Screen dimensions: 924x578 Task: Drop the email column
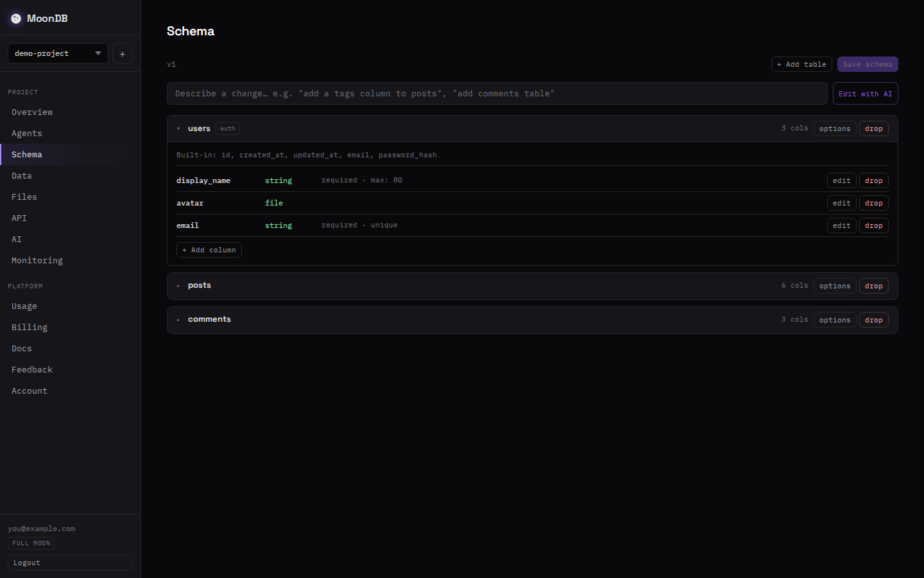pos(874,225)
